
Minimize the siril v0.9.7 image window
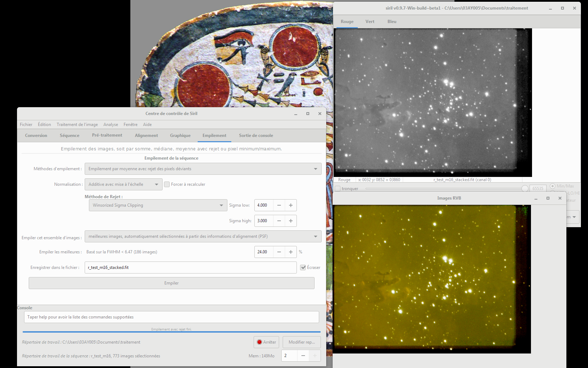550,8
